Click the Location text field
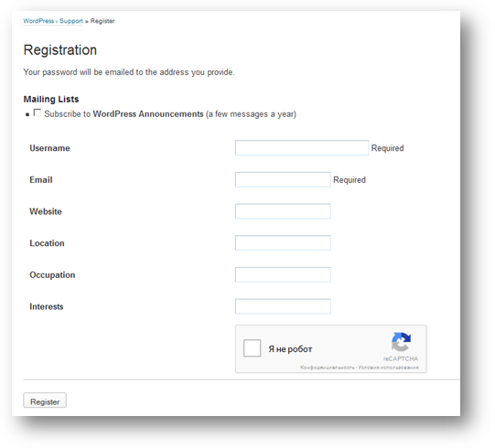Viewport: 495px width, 448px height. pos(283,242)
